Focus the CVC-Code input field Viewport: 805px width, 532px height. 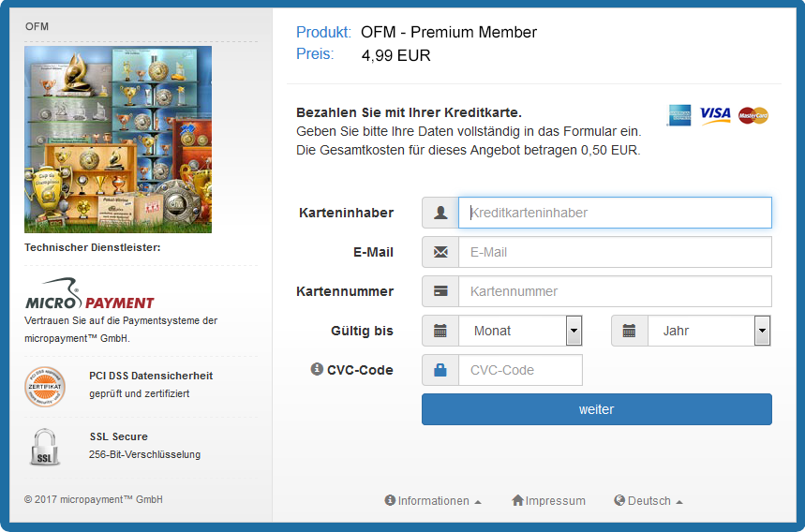tap(521, 370)
